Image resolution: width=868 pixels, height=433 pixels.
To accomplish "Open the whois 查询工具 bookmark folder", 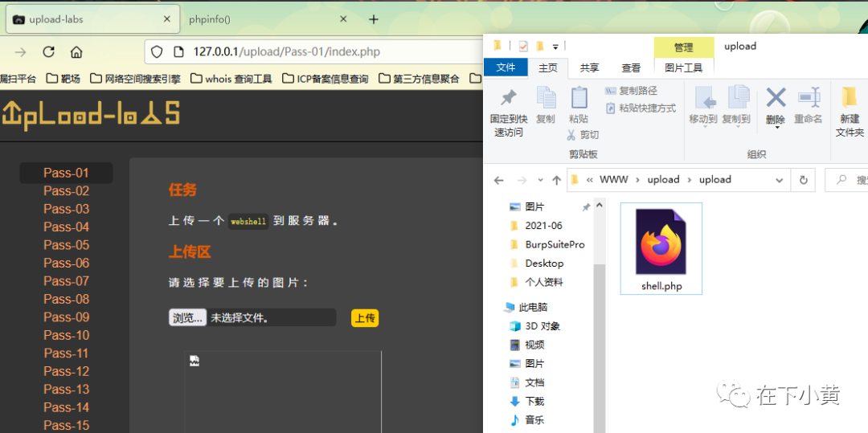I will (x=231, y=79).
